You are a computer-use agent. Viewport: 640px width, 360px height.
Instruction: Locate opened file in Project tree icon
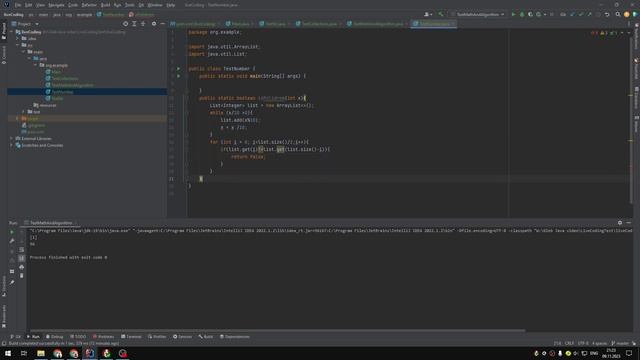coord(125,24)
